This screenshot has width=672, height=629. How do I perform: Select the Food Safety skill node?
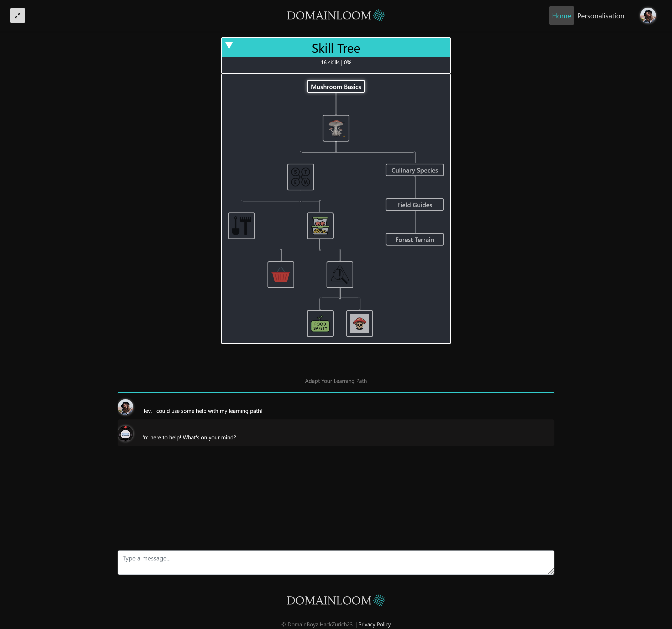point(320,324)
